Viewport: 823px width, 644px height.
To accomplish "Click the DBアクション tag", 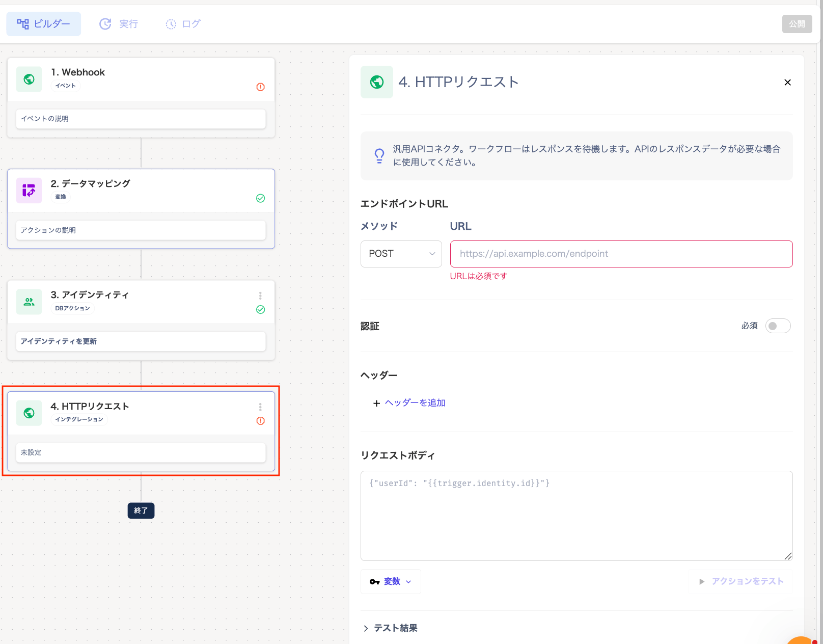I will (x=72, y=308).
